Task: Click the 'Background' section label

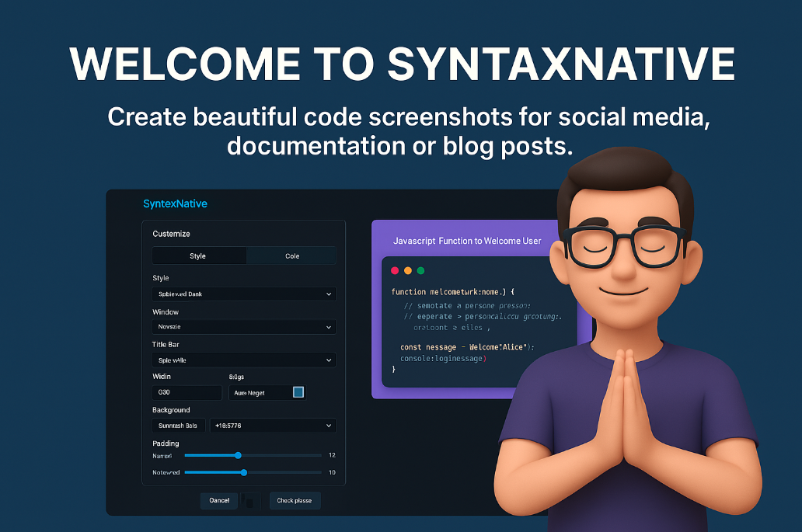Action: [171, 410]
